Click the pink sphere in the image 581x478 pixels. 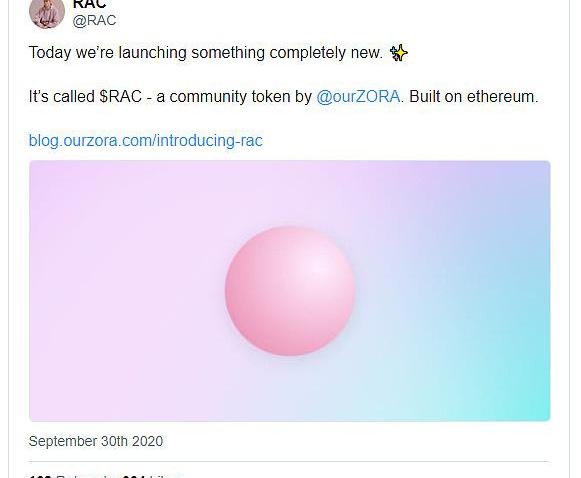pyautogui.click(x=290, y=291)
